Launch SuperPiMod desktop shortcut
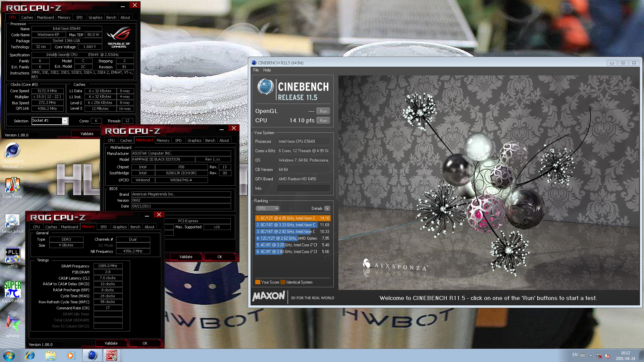 click(12, 292)
